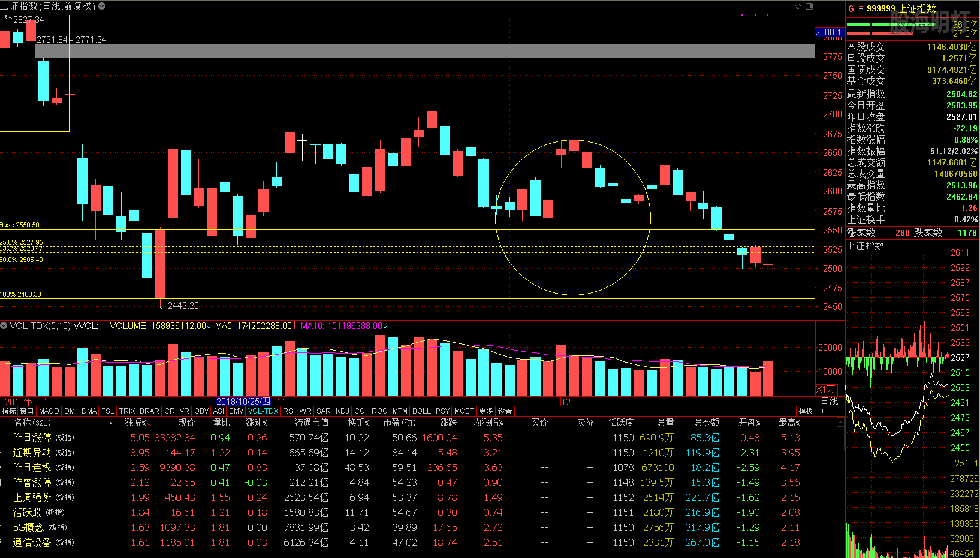Click the 2018/10/25 date marker

244,402
